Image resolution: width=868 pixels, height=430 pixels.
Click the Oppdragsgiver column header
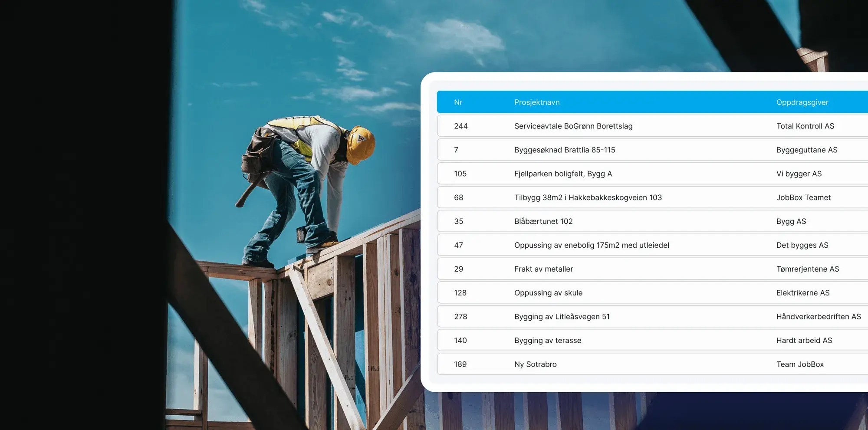point(802,102)
